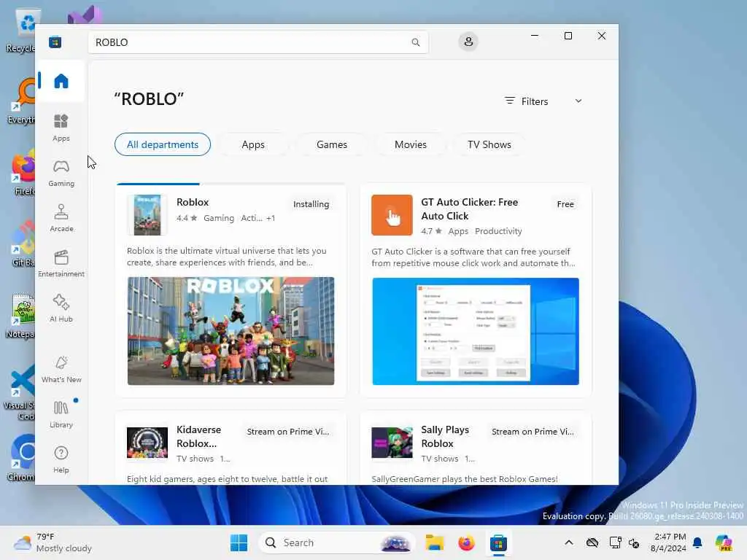Click the Roblox install progress bar
Image resolution: width=747 pixels, height=560 pixels.
(231, 184)
